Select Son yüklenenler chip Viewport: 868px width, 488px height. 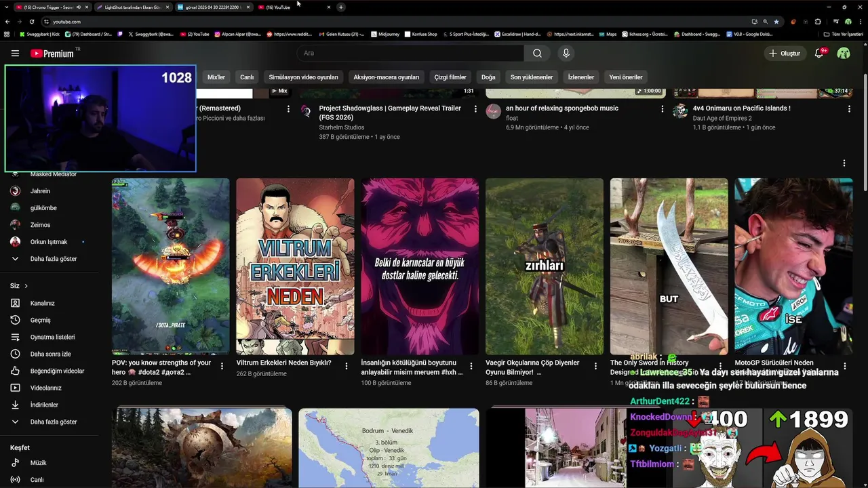(532, 77)
